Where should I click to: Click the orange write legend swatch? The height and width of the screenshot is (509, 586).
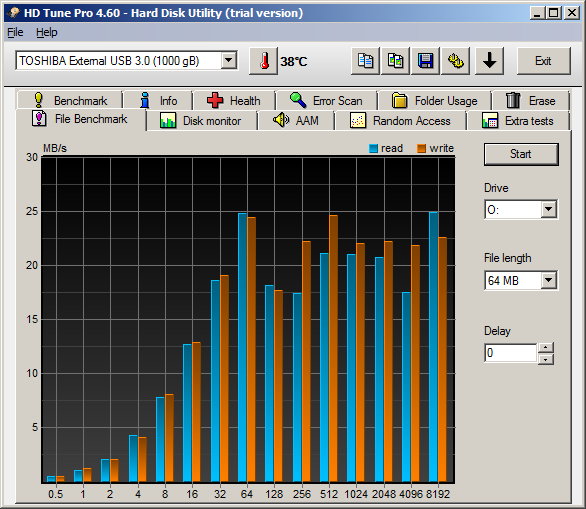(422, 148)
